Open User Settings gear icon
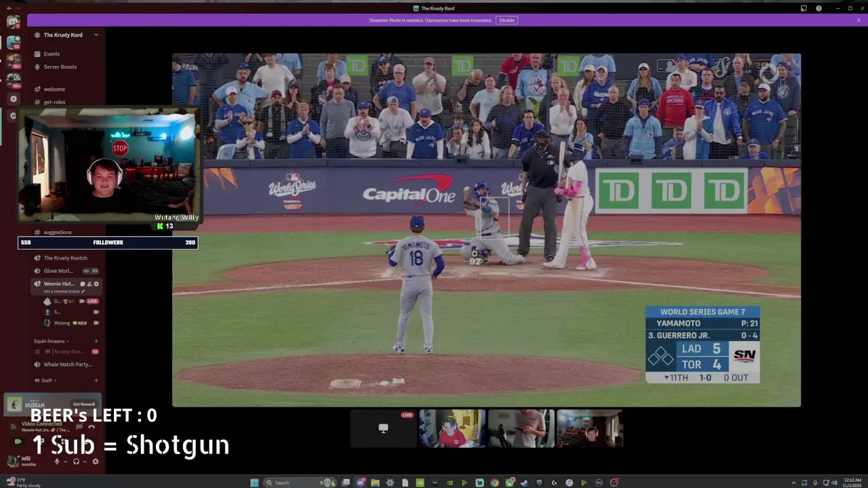868x488 pixels. 96,462
